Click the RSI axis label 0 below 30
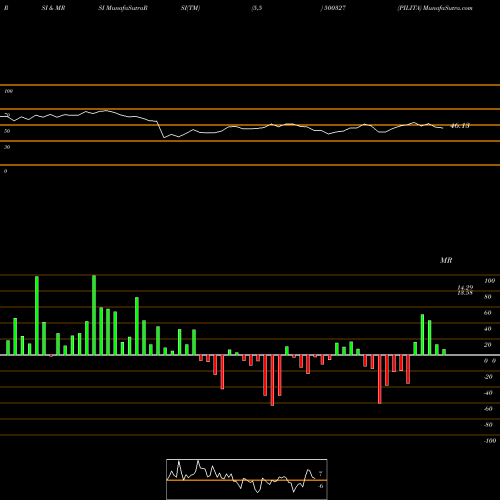This screenshot has width=500, height=500. (5, 171)
